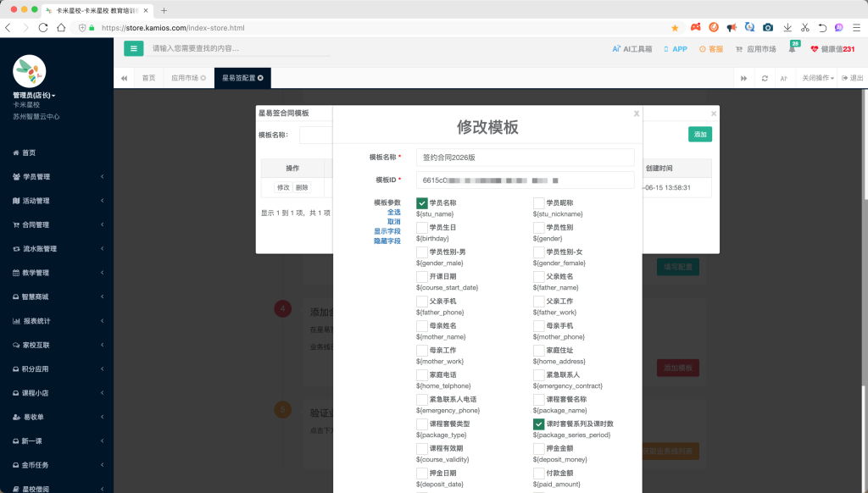Click the browser address bar URL
Image resolution: width=868 pixels, height=493 pixels.
pos(173,28)
